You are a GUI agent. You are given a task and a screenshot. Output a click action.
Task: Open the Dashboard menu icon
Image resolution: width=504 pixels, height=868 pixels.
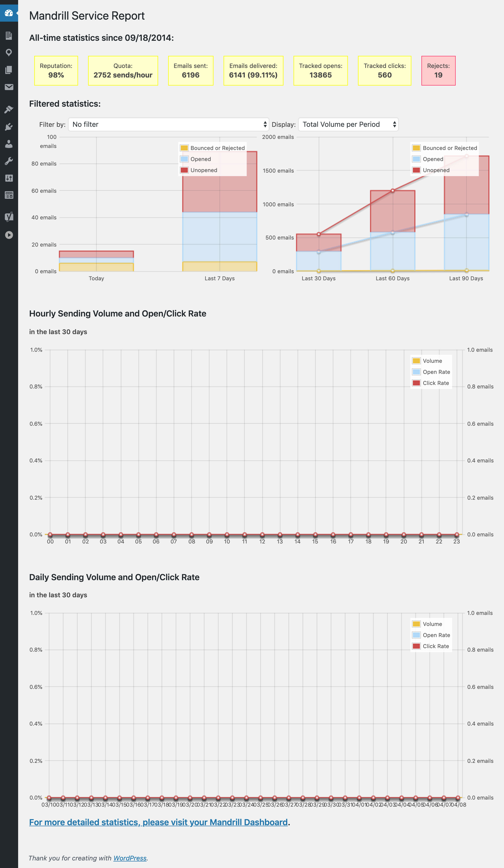[x=9, y=13]
